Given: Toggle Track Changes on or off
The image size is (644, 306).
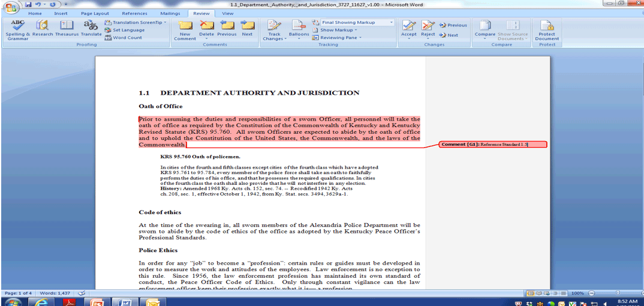Looking at the screenshot, I should click(x=274, y=28).
